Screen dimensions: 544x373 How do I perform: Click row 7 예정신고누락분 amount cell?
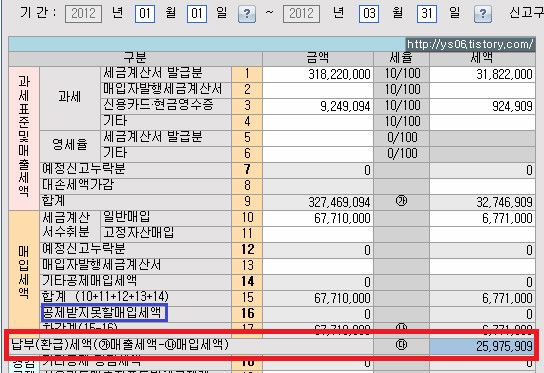(318, 170)
